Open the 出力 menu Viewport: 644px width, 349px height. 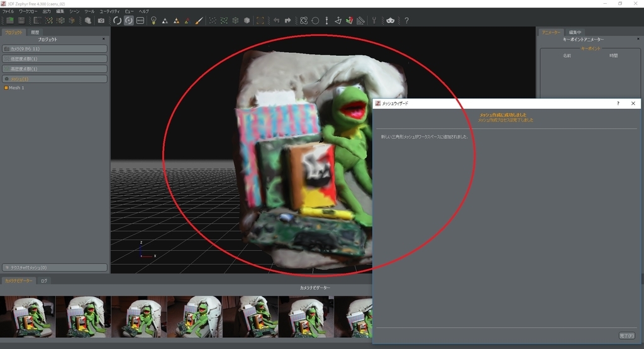pyautogui.click(x=47, y=11)
